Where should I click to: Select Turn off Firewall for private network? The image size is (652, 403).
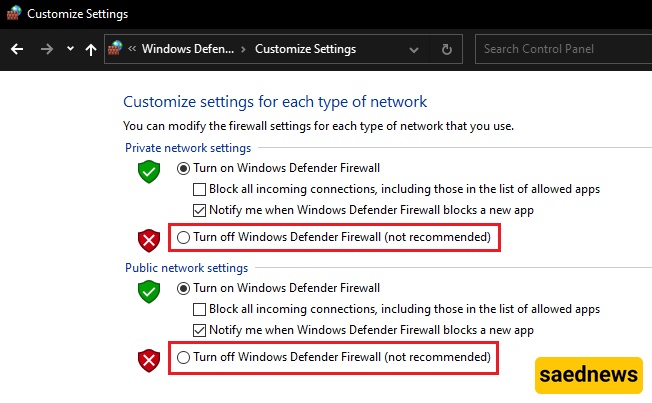point(183,237)
